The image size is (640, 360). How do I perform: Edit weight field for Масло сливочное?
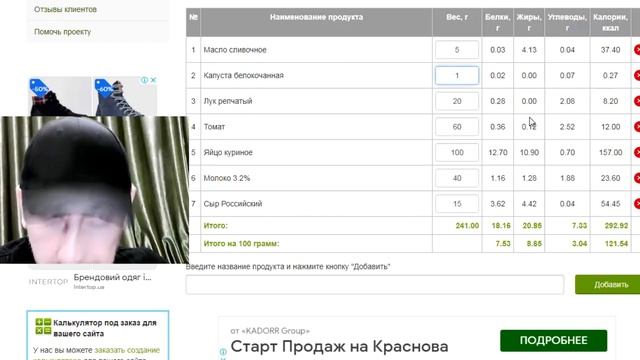pyautogui.click(x=457, y=50)
